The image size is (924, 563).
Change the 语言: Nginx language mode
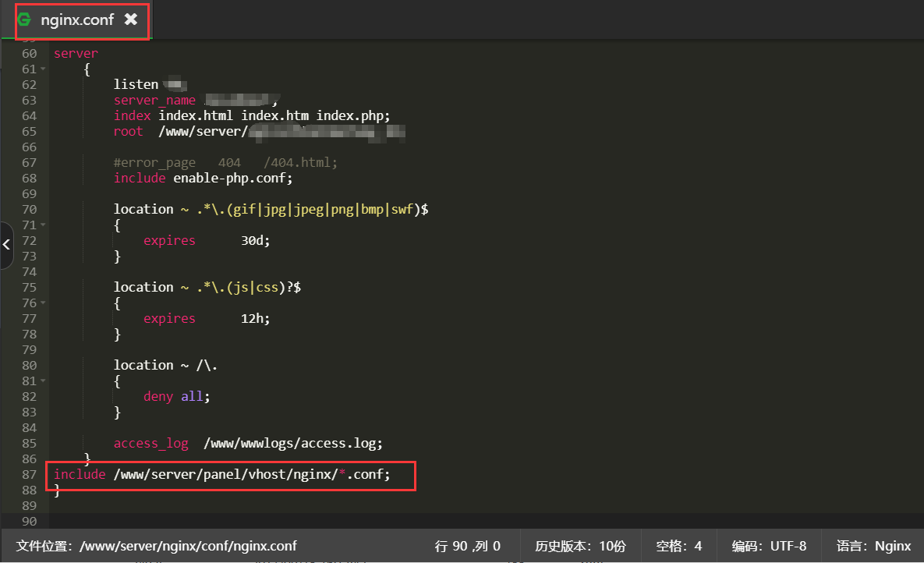coord(873,547)
